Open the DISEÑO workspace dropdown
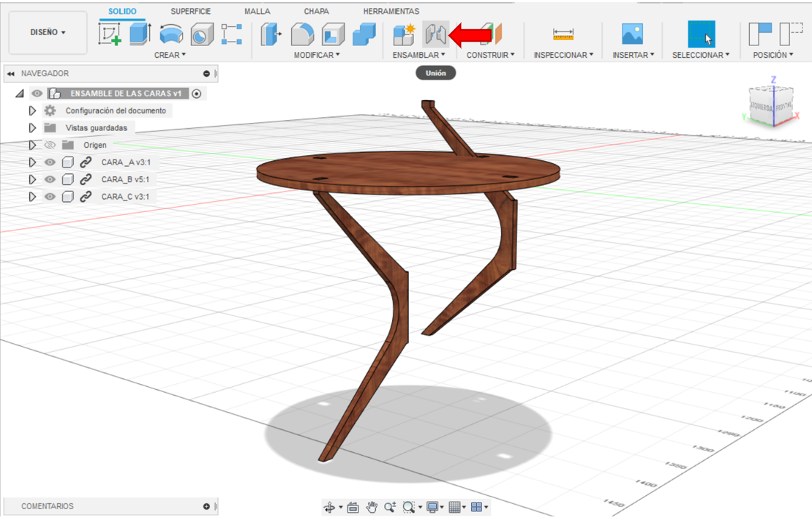 48,32
